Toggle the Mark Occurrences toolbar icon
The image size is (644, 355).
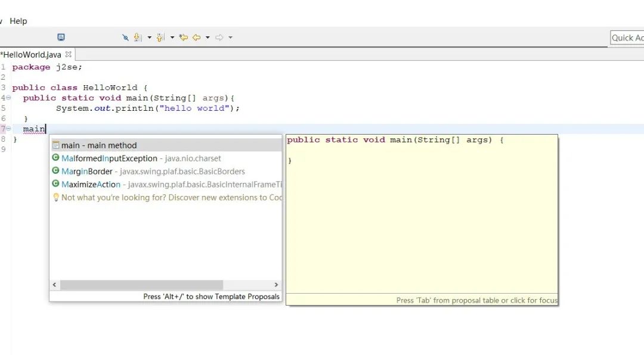126,37
